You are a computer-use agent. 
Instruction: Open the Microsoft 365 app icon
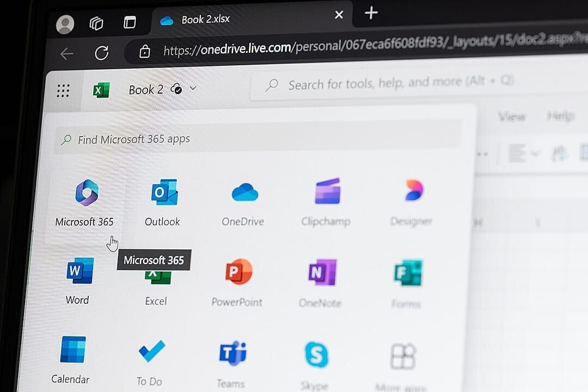[87, 193]
